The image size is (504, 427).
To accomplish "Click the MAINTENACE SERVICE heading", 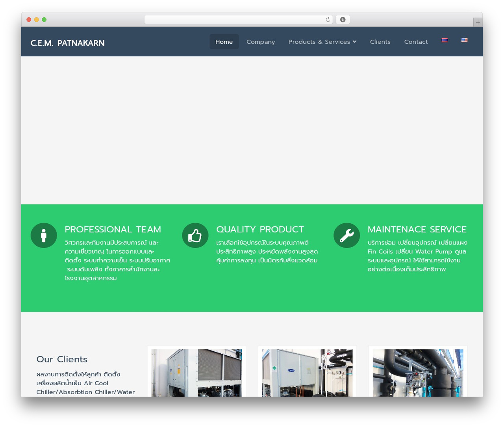I will point(417,229).
